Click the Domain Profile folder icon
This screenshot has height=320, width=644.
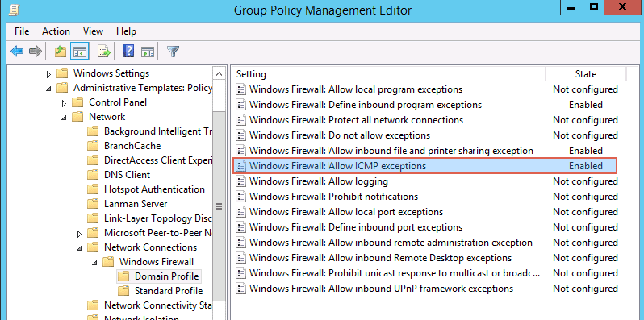pos(123,276)
